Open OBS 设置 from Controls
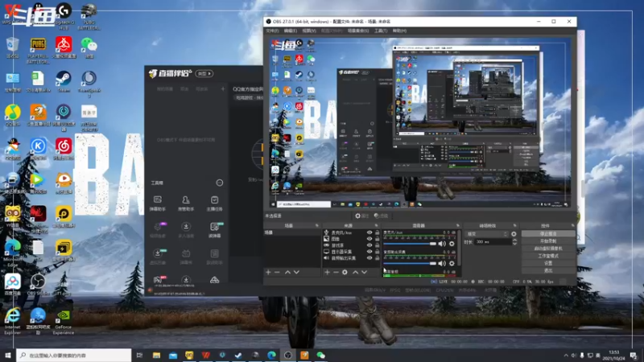 click(x=548, y=263)
